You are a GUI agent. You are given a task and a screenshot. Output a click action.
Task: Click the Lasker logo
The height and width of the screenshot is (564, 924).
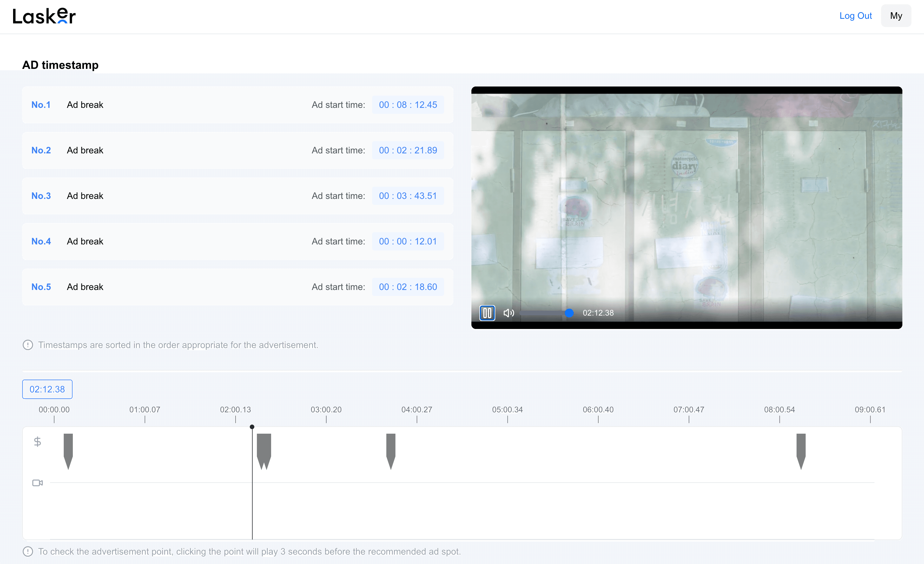pyautogui.click(x=44, y=16)
